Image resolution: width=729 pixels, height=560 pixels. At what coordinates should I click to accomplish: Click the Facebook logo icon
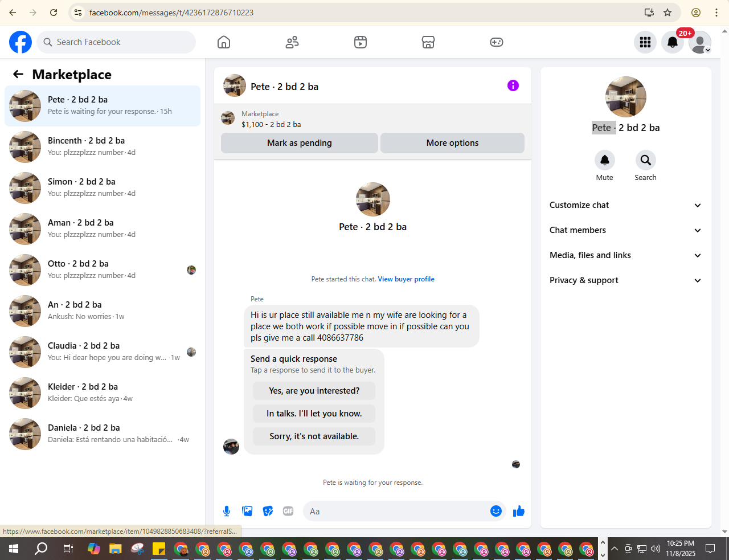tap(21, 42)
